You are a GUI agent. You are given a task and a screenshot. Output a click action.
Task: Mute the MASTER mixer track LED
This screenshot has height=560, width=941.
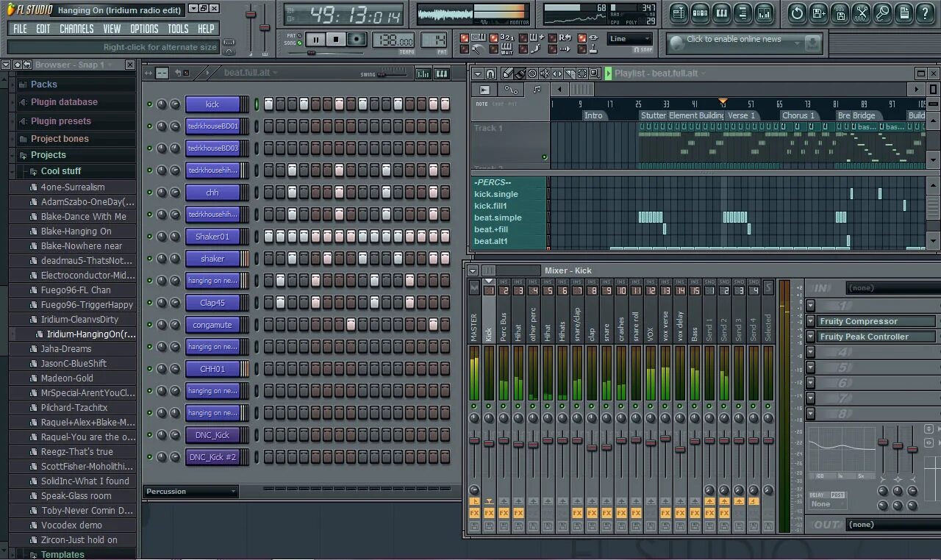(x=474, y=406)
